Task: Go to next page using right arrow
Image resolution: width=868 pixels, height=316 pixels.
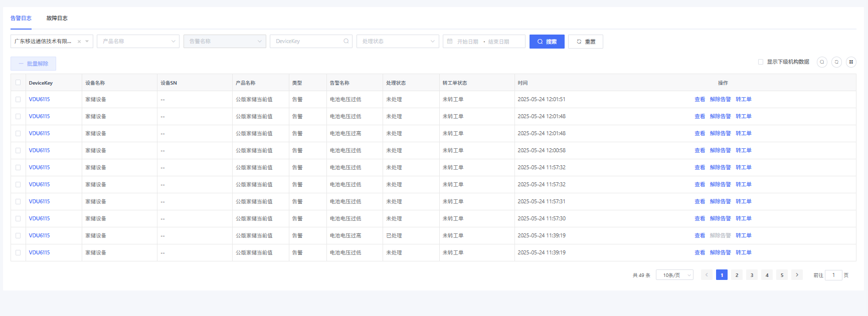Action: (x=797, y=275)
